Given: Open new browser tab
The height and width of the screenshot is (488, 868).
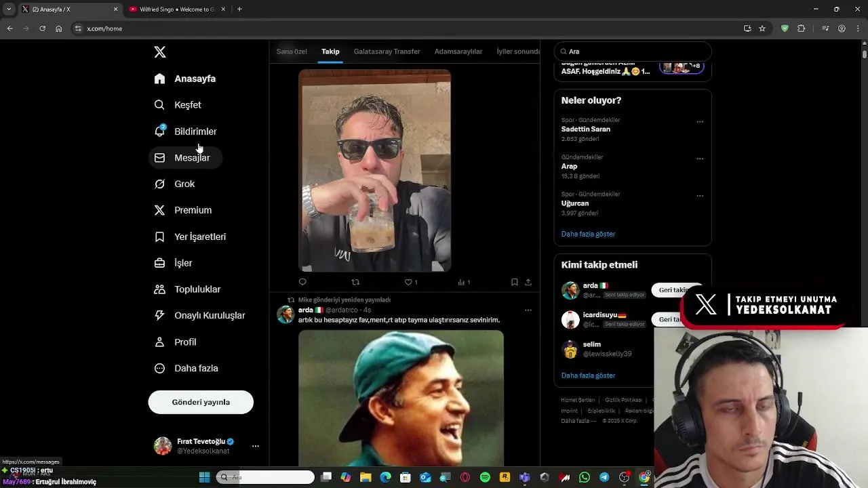Looking at the screenshot, I should [x=239, y=9].
